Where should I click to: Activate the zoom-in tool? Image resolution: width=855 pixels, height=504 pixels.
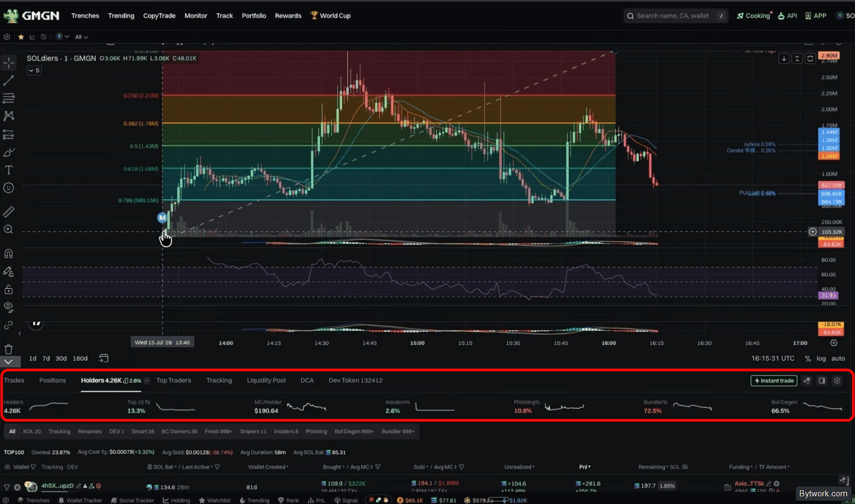(x=9, y=229)
